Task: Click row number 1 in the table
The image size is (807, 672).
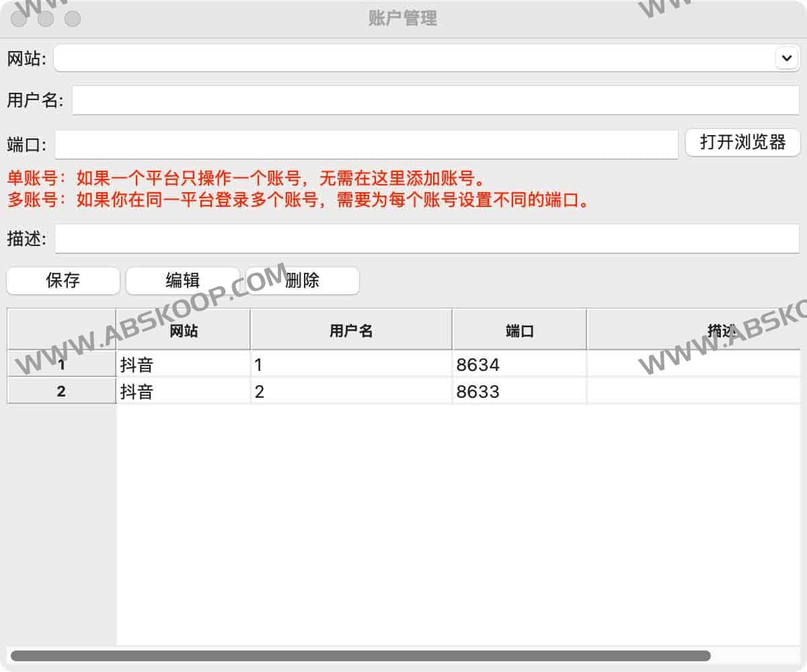Action: [x=61, y=364]
